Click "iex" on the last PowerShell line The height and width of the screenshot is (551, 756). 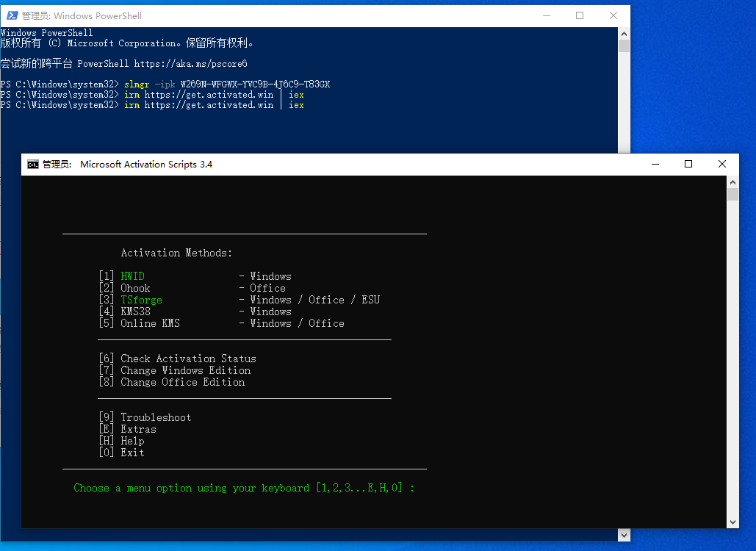click(296, 105)
